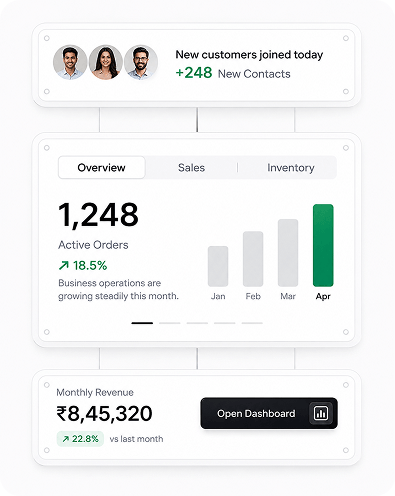Click the Feb bar in the chart
This screenshot has width=395, height=496.
coord(253,259)
